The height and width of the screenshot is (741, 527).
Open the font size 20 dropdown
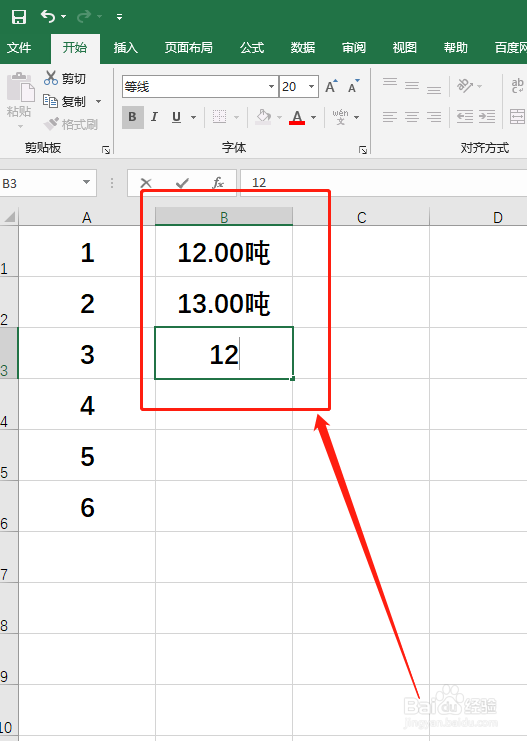pyautogui.click(x=311, y=86)
